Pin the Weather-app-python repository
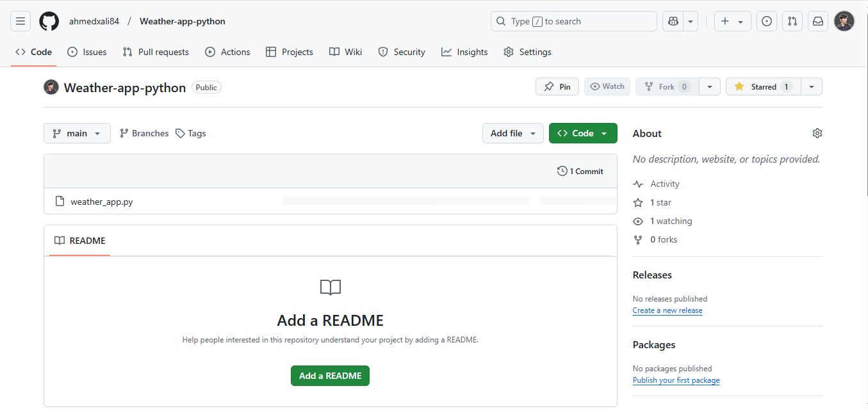 (x=557, y=86)
